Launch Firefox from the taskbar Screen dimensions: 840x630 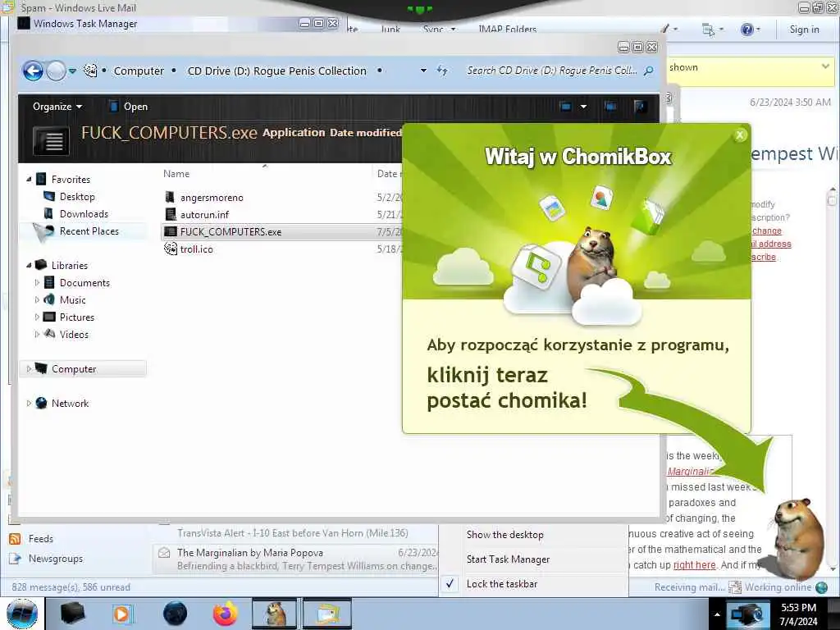226,614
